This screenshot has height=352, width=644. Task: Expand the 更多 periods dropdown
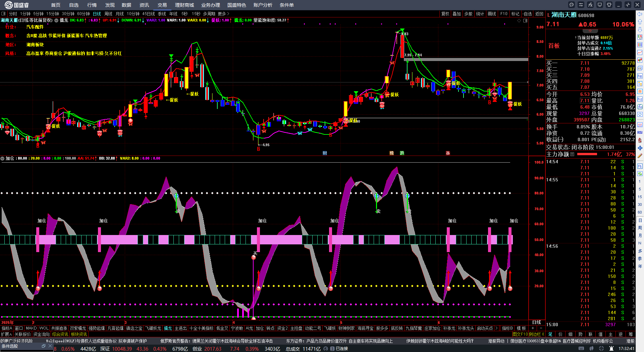[223, 14]
